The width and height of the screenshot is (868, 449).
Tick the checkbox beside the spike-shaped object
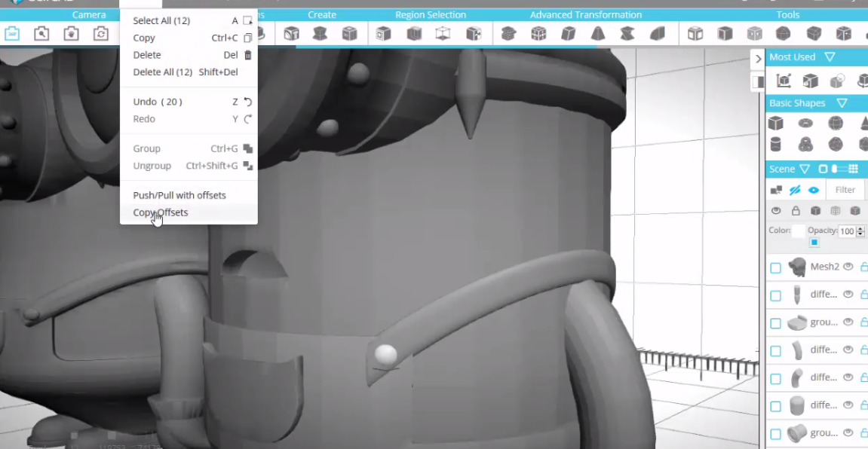coord(775,295)
